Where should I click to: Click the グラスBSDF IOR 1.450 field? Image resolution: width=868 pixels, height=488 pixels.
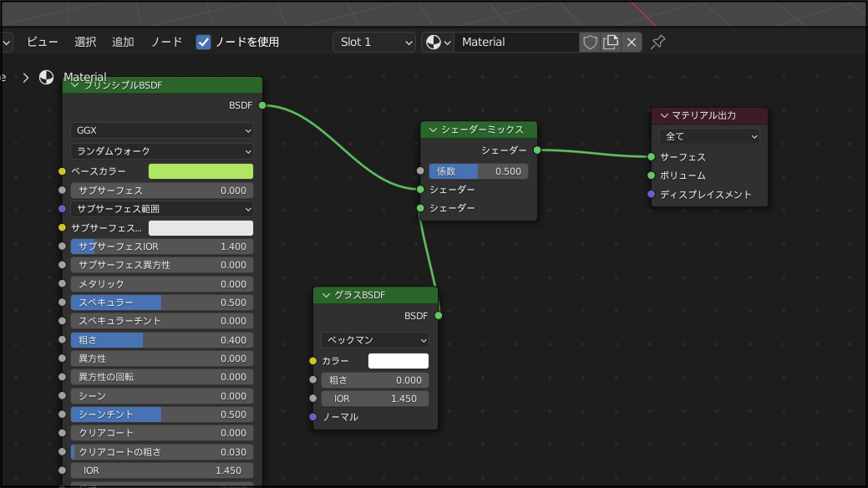coord(375,399)
